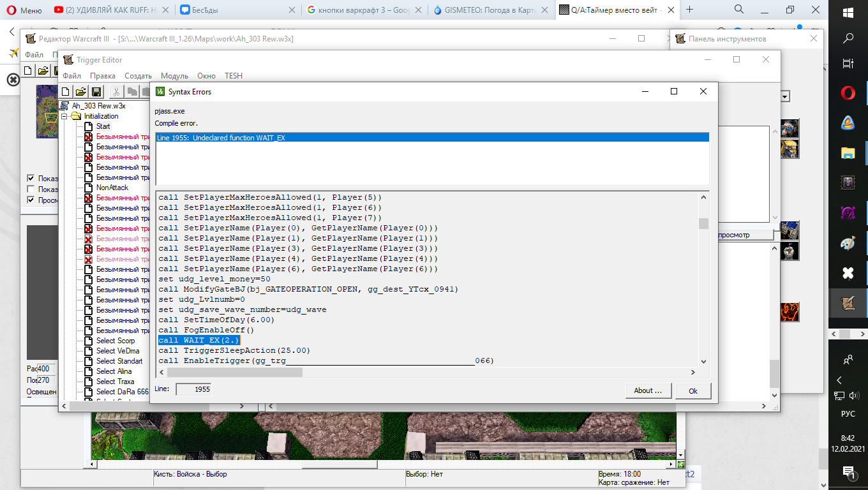Select tower building icon in tool palette
The height and width of the screenshot is (490, 868).
pyautogui.click(x=789, y=251)
